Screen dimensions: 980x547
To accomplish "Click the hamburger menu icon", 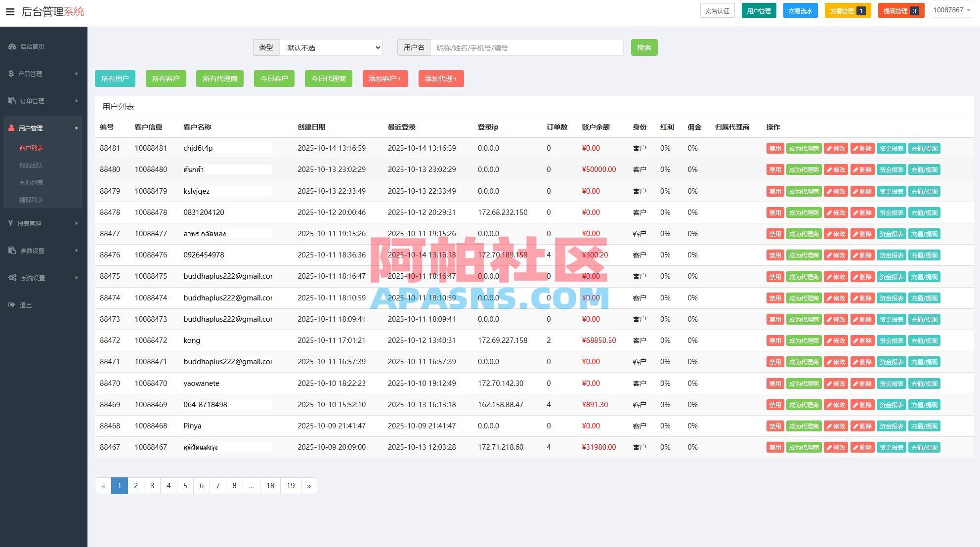I will (10, 12).
